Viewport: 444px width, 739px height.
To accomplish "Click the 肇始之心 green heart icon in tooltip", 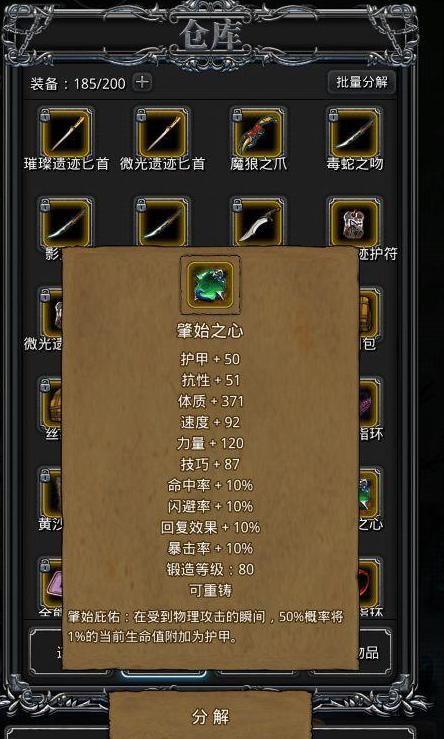I will (x=210, y=285).
